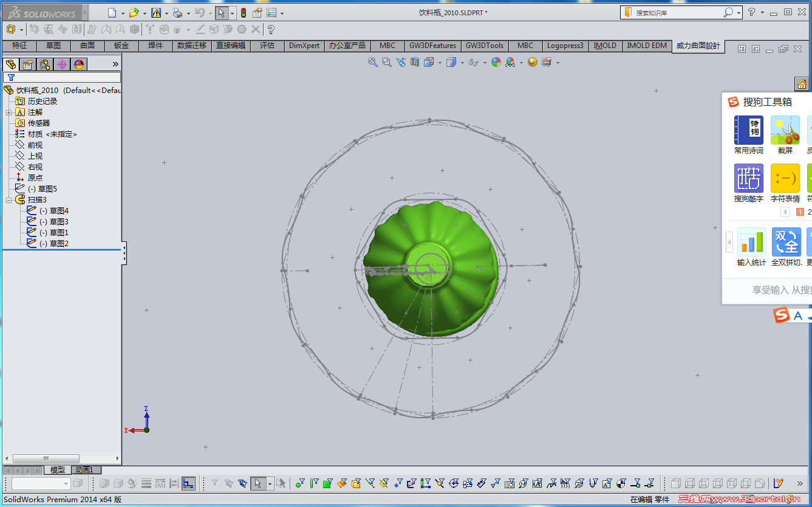The width and height of the screenshot is (812, 507).
Task: Select page 1 in Sogou toolbox pager
Action: click(800, 212)
